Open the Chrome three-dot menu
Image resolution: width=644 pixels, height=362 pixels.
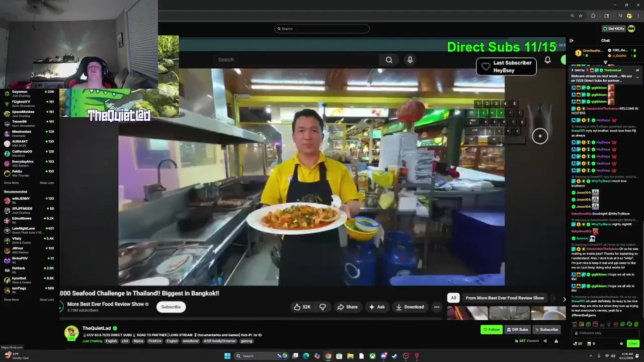coord(638,16)
